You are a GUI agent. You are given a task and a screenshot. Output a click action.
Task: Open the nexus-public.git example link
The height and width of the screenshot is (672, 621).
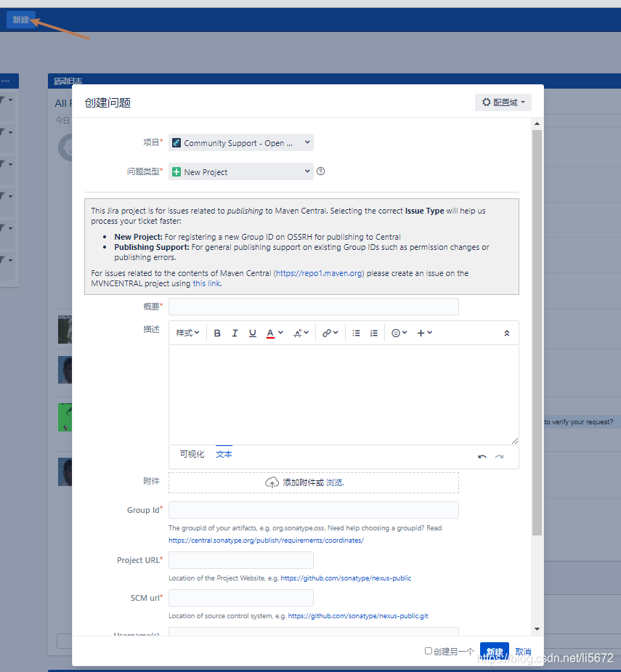click(358, 616)
